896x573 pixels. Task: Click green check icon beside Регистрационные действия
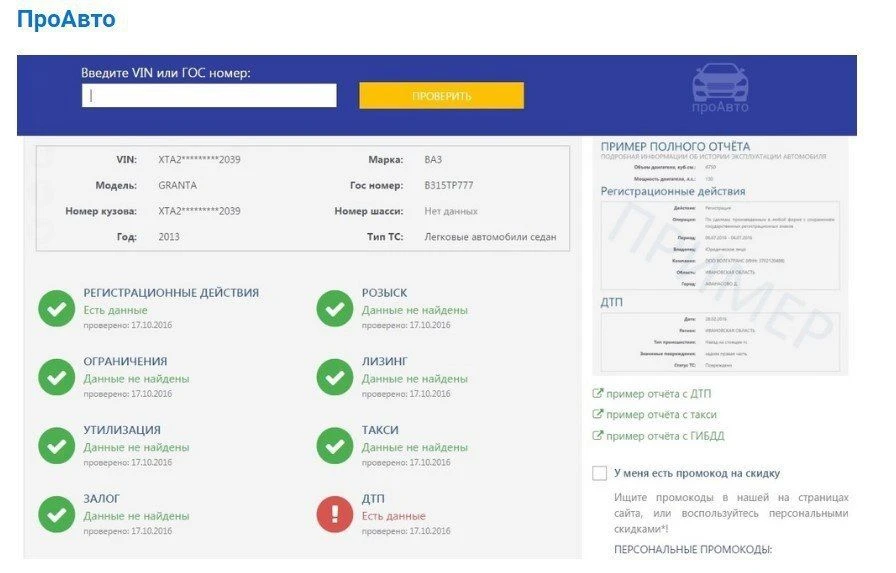click(x=57, y=308)
